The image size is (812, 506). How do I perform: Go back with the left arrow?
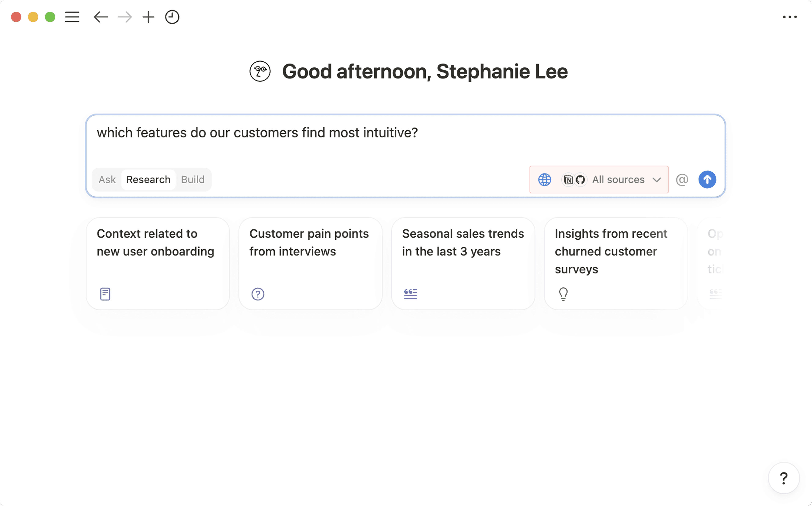click(x=100, y=17)
